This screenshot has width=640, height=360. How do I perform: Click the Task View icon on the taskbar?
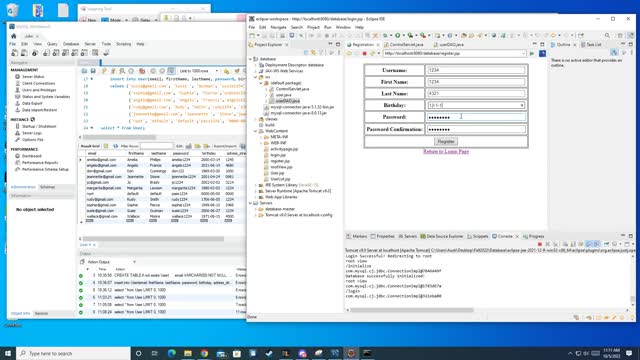(x=155, y=353)
